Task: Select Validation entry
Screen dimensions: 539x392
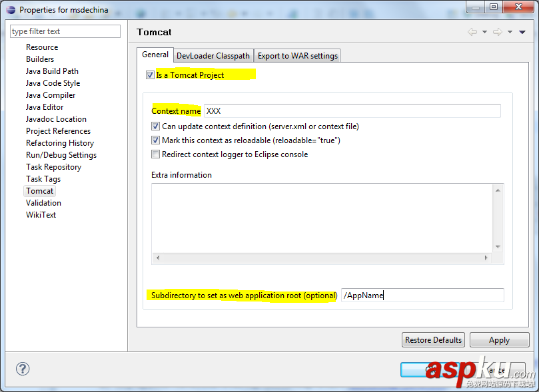Action: coord(43,203)
